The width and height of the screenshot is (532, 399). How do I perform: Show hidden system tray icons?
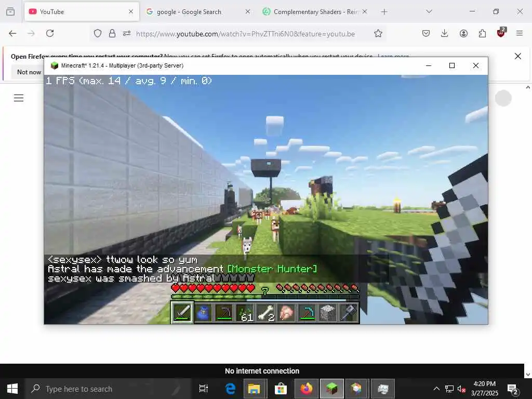point(436,389)
